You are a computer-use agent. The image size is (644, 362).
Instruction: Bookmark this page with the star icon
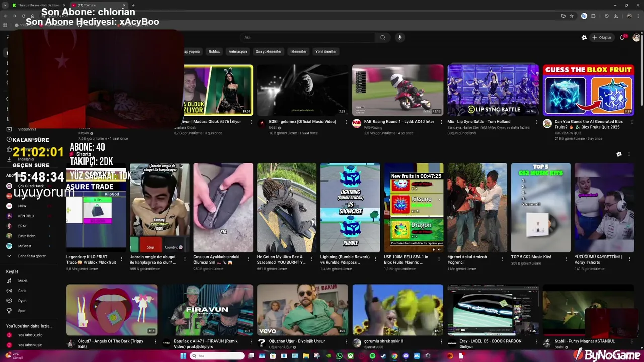(x=572, y=16)
